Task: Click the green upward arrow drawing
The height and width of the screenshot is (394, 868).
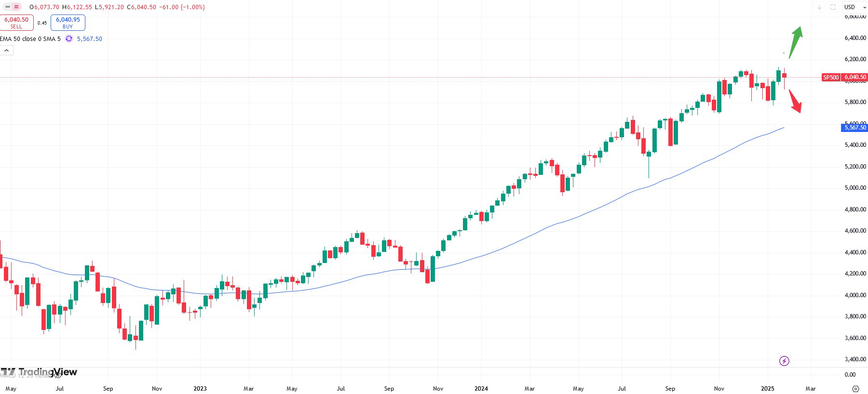Action: tap(796, 41)
